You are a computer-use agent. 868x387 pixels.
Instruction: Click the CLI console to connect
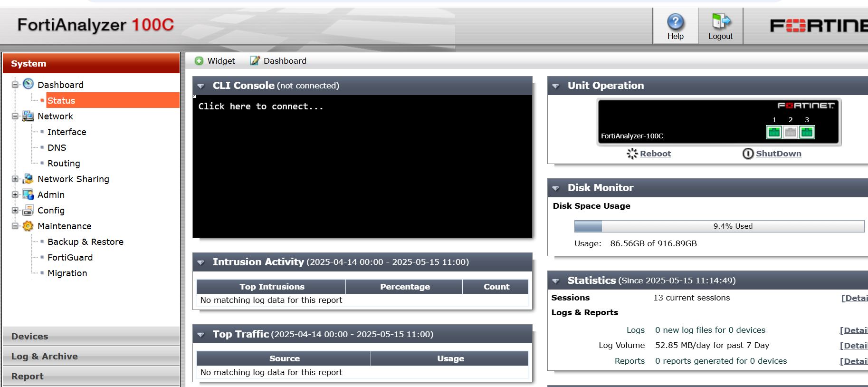click(362, 166)
